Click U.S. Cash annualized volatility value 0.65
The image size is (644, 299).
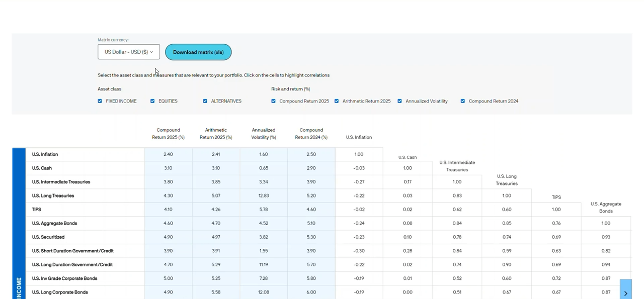(x=264, y=168)
